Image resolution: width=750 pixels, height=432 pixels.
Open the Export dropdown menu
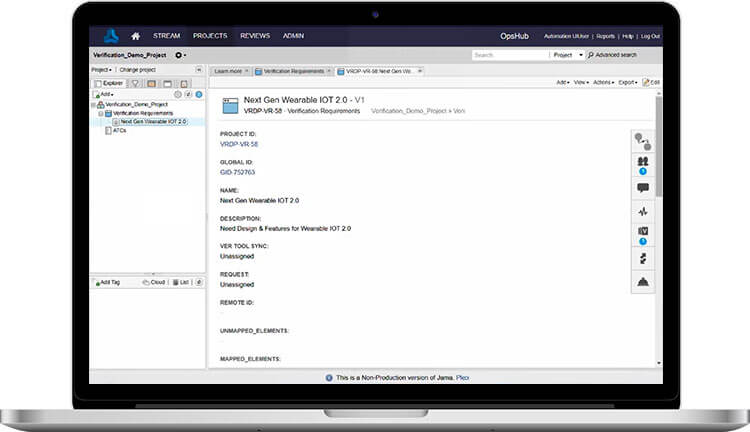629,82
